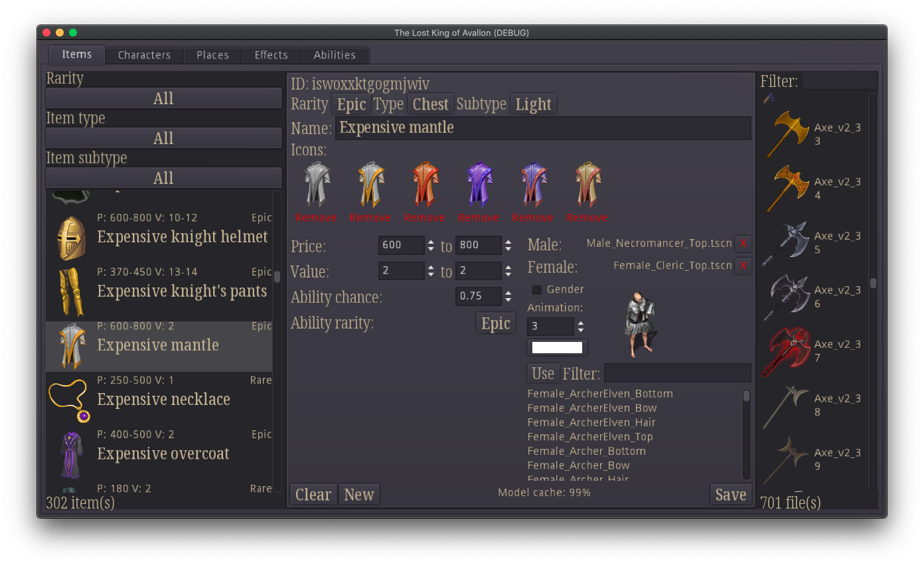Viewport: 924px width, 567px height.
Task: Toggle the Gender checkbox
Action: coord(537,289)
